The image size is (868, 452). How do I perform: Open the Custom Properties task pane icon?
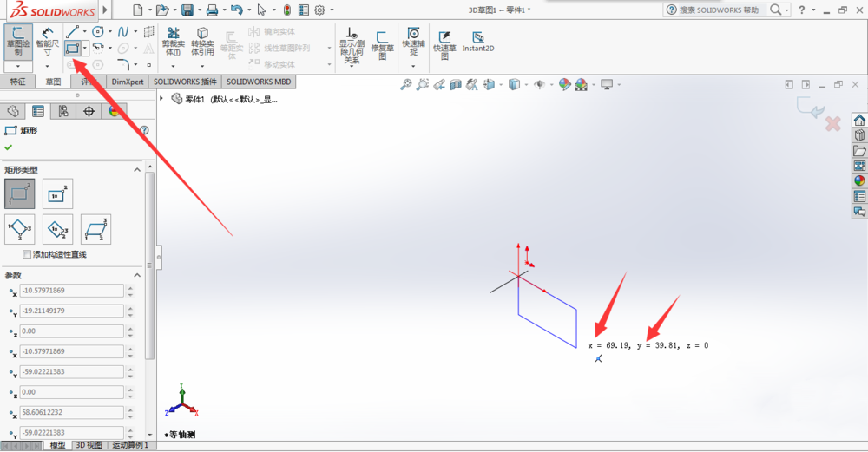point(859,196)
